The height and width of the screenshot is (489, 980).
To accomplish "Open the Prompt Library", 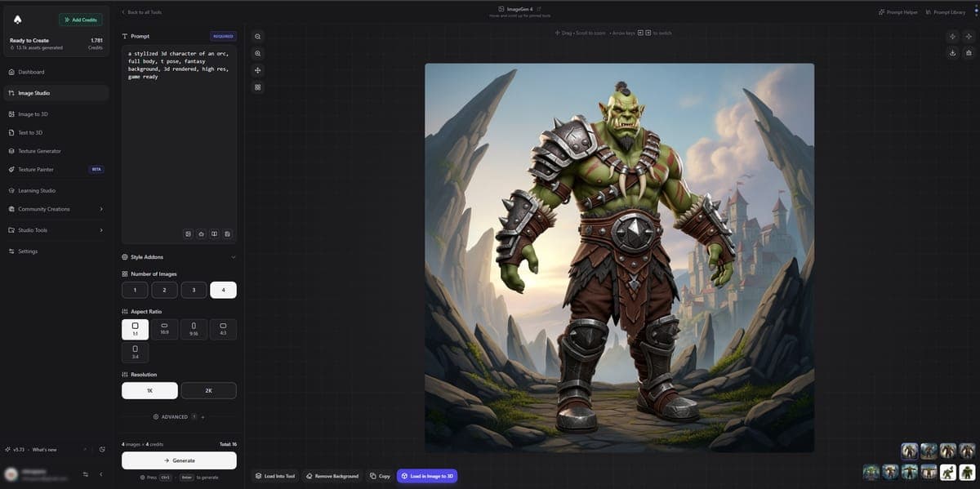I will click(946, 12).
